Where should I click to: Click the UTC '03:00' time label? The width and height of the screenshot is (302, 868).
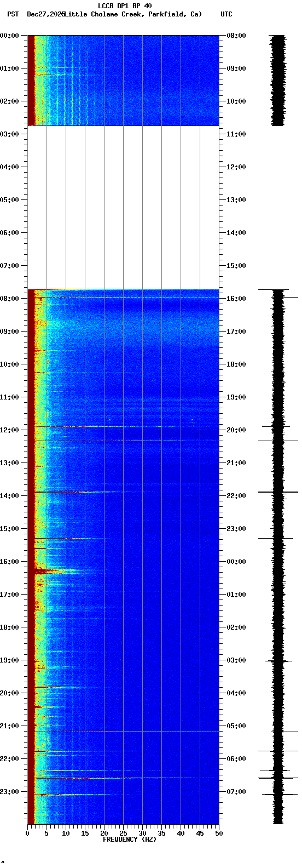tap(236, 660)
